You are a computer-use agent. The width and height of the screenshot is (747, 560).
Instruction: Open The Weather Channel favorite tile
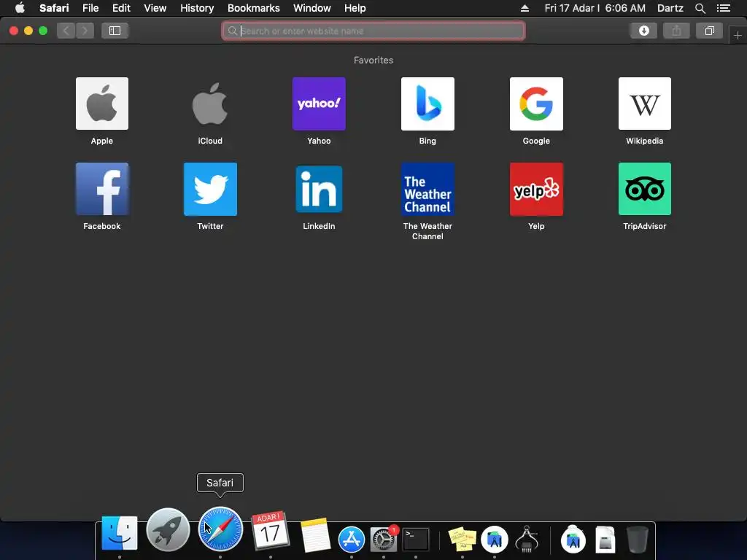[x=427, y=189]
